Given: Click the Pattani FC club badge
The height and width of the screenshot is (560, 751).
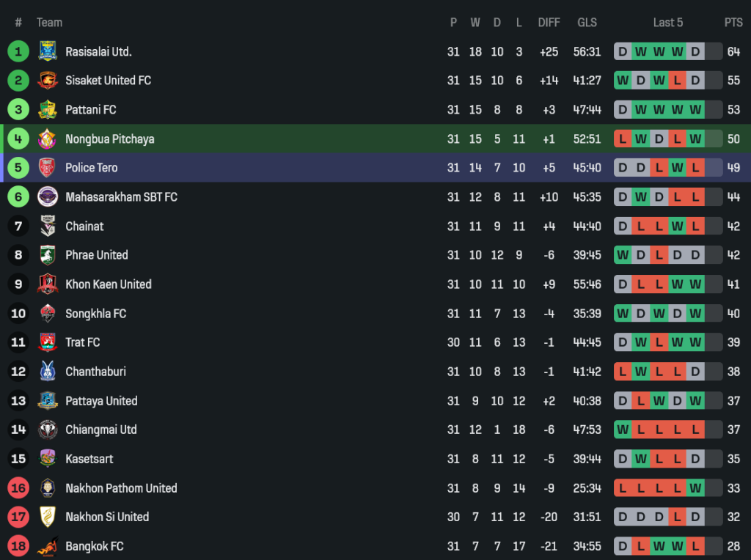Looking at the screenshot, I should (x=48, y=110).
